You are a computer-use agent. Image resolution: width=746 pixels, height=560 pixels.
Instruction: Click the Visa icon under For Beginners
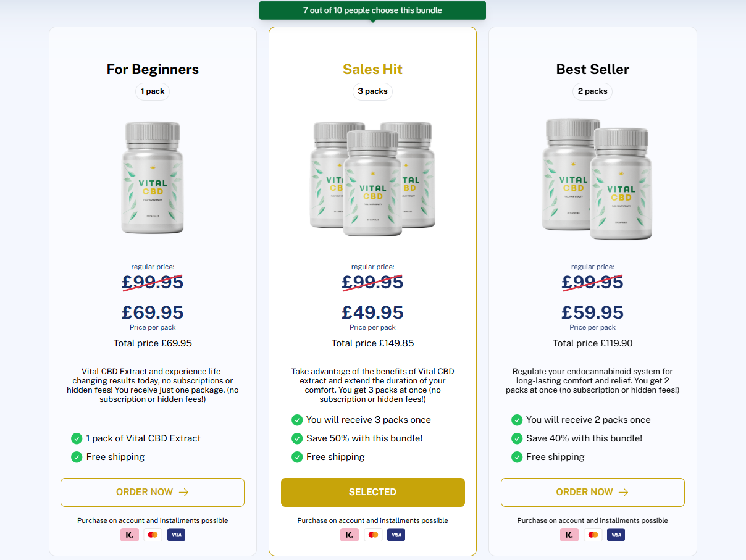point(176,535)
